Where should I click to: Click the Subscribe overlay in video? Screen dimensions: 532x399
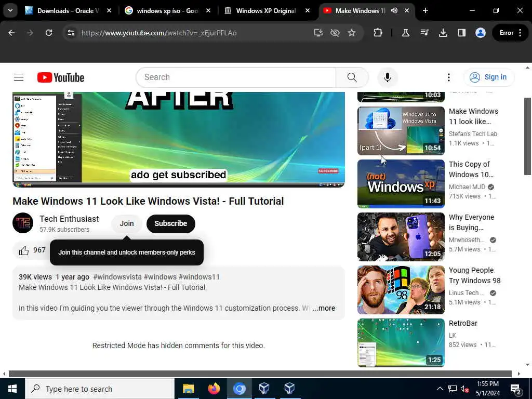[x=328, y=170]
